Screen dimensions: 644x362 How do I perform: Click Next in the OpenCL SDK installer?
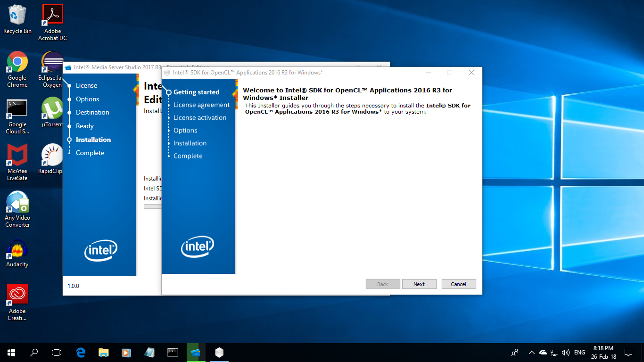419,284
